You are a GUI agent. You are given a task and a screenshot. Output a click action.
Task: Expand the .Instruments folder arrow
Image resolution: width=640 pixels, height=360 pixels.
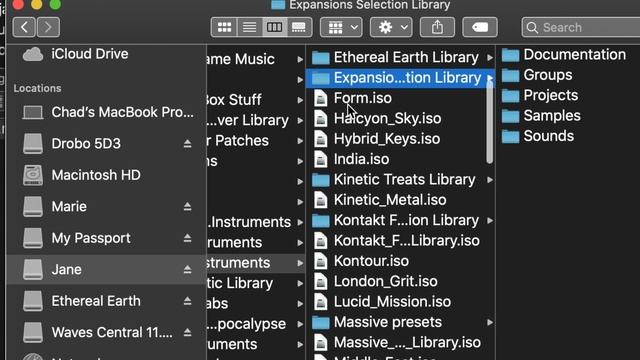[300, 222]
